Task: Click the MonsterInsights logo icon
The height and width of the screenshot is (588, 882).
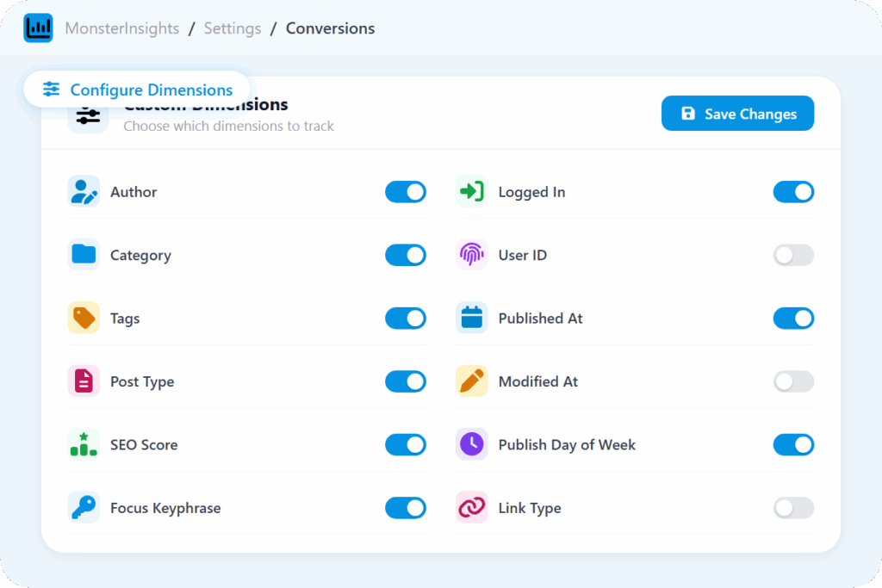Action: (x=38, y=28)
